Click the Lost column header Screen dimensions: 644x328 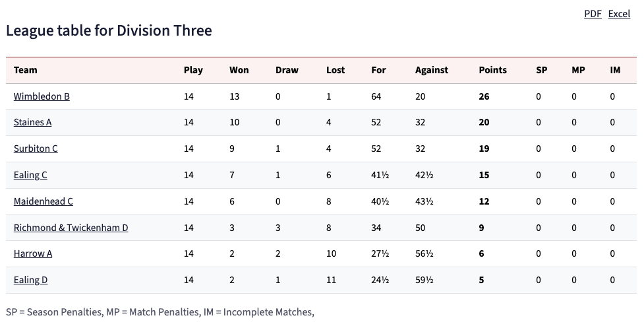pos(336,70)
